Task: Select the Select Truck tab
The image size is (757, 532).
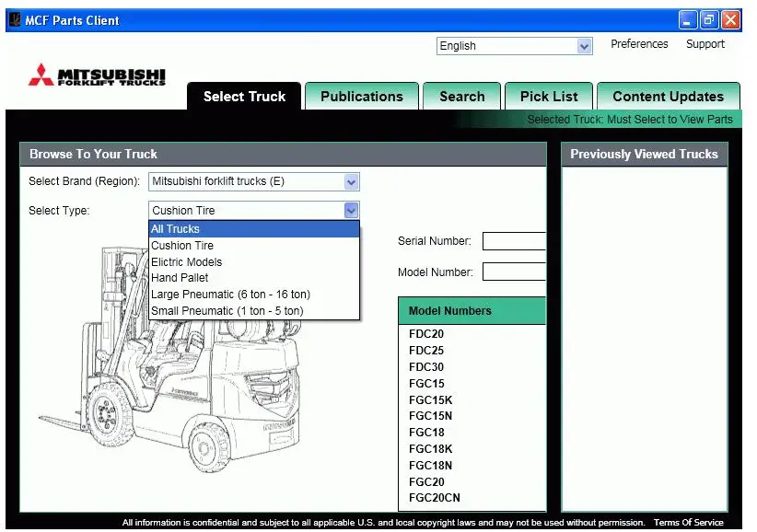Action: click(243, 96)
